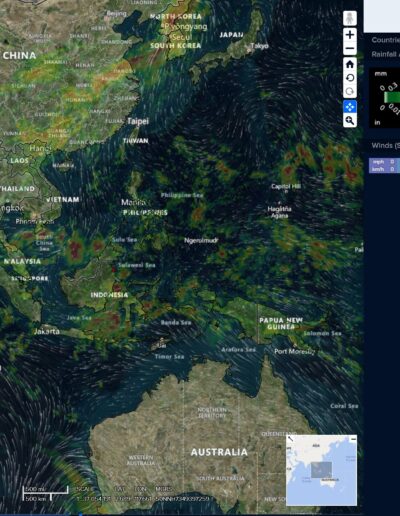Click the THAILAND country label
The image size is (400, 516).
pos(17,189)
